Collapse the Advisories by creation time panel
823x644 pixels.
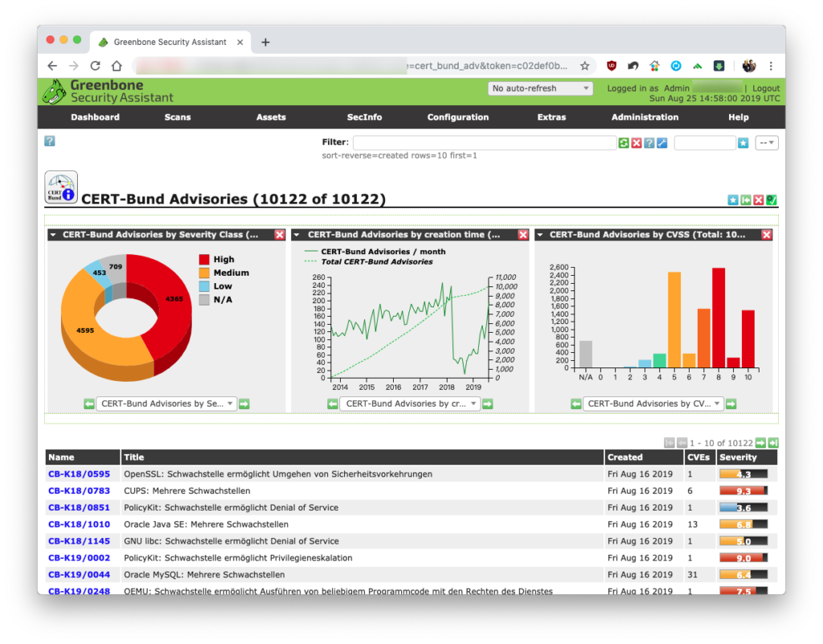(297, 235)
